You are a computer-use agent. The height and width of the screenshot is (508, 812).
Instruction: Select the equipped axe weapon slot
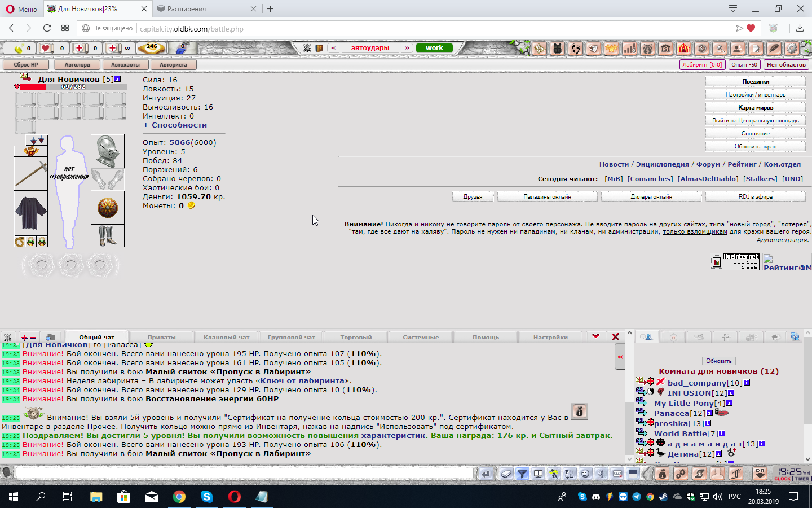pyautogui.click(x=30, y=173)
